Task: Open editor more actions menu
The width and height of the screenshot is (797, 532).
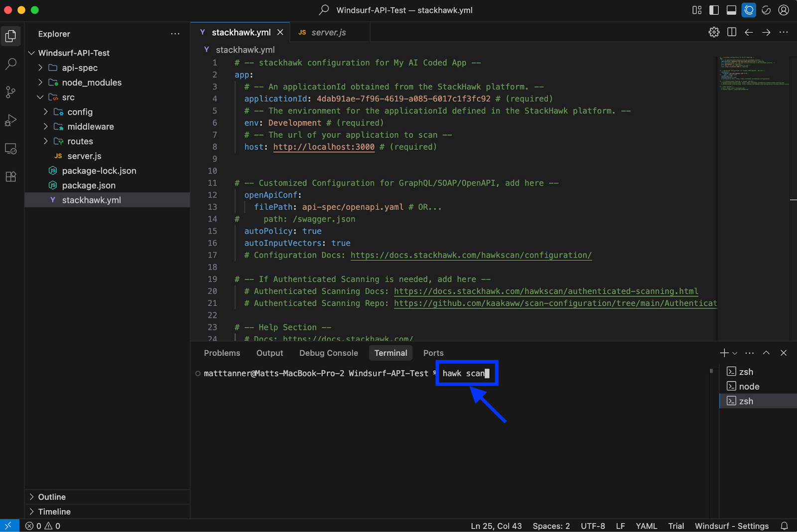Action: [784, 32]
